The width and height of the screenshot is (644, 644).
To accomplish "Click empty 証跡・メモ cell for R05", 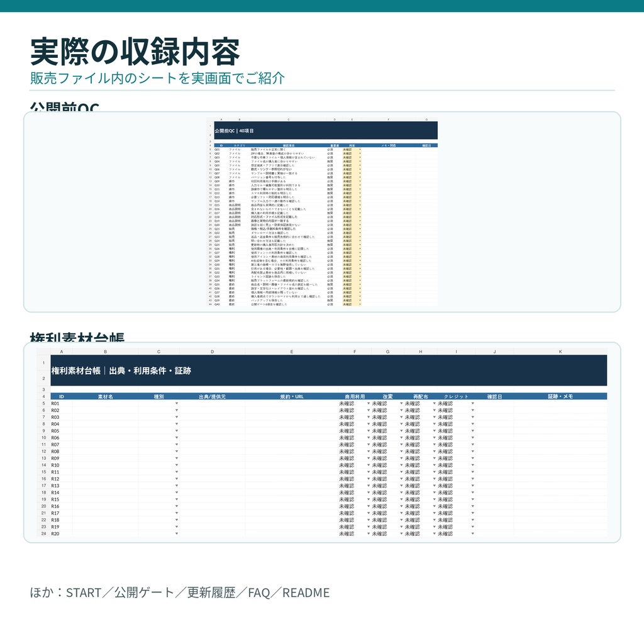I will point(560,431).
